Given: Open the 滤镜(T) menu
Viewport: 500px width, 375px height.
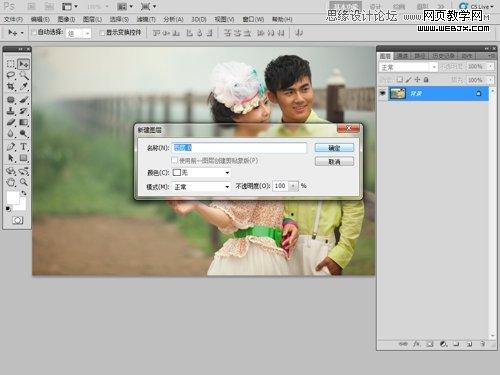Looking at the screenshot, I should (146, 19).
